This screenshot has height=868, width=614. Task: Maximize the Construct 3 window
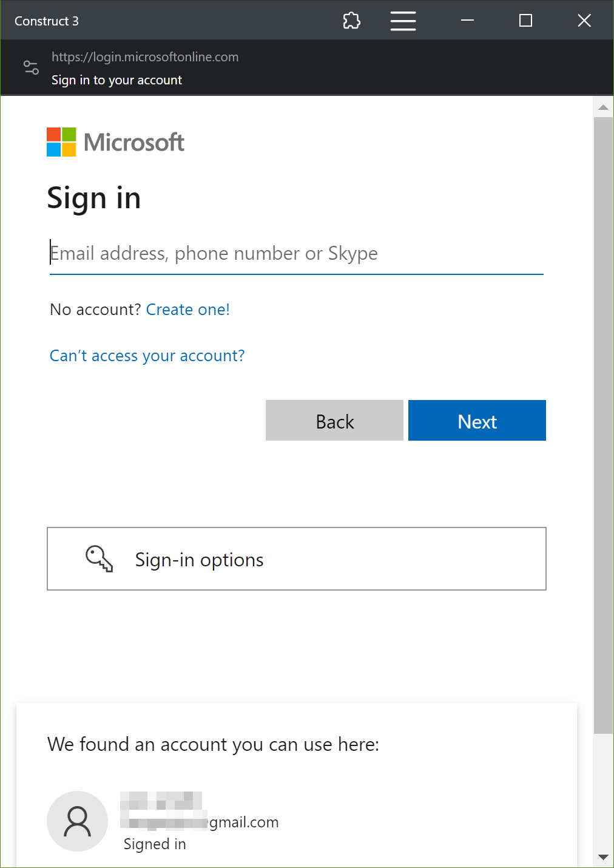pyautogui.click(x=526, y=21)
